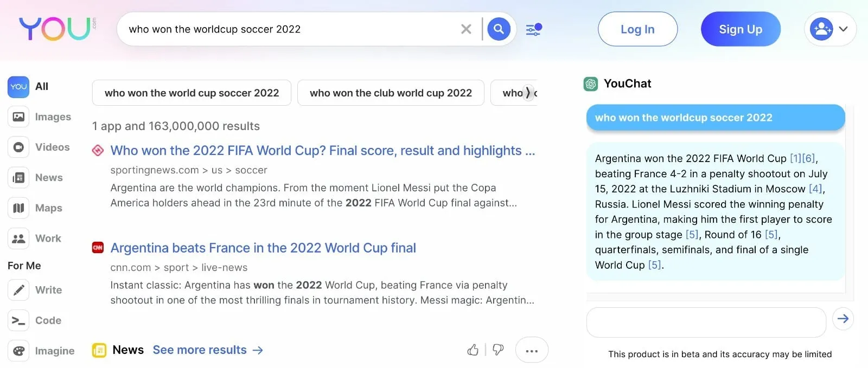Screen dimensions: 868x368
Task: Reveal more search suggestion chips
Action: pos(528,93)
